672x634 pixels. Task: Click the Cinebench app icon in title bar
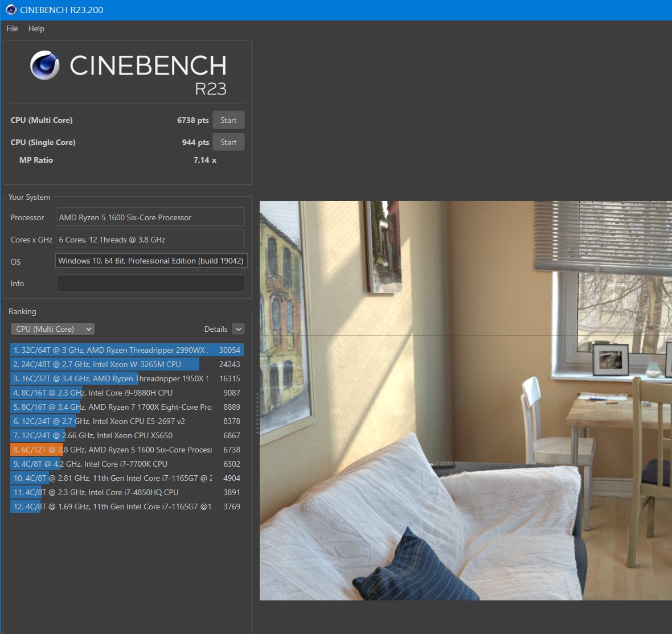click(x=11, y=10)
